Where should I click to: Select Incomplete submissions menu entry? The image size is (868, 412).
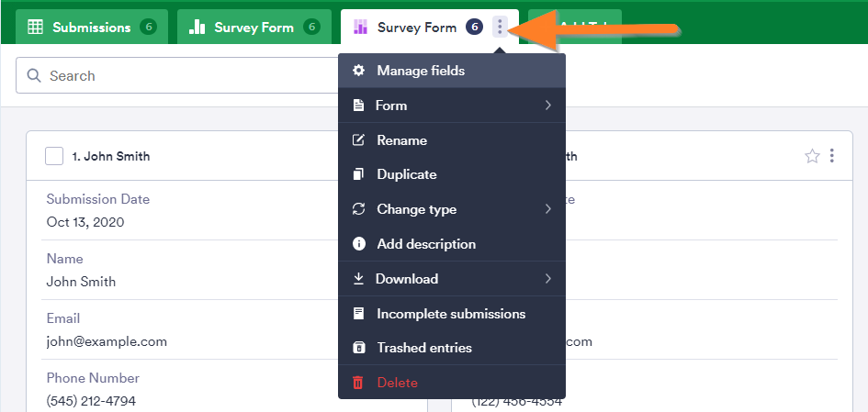(x=450, y=314)
